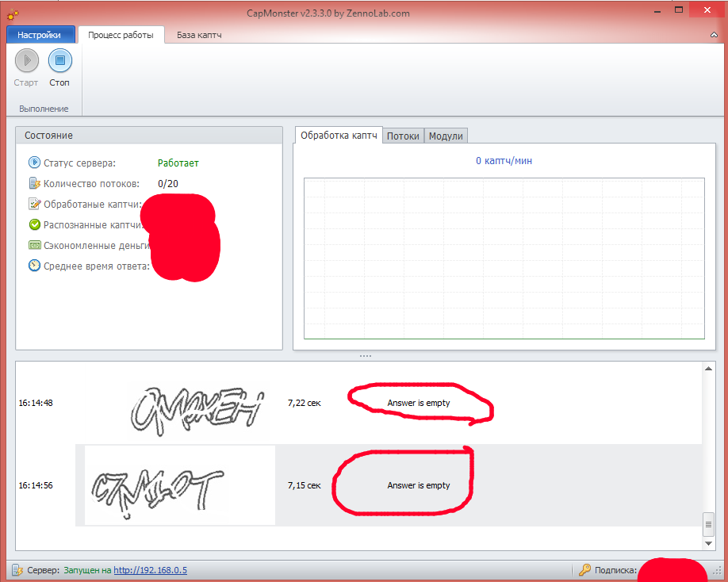The width and height of the screenshot is (728, 582).
Task: Click the green Распознанные каптчи checkmark icon
Action: point(34,224)
